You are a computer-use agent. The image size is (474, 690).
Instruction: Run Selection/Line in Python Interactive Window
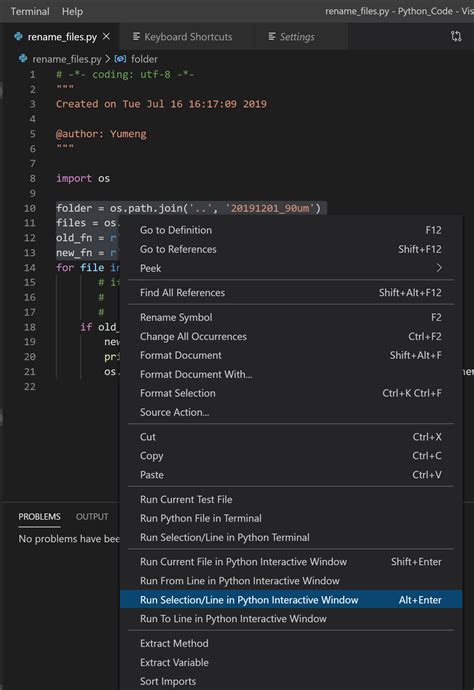290,599
